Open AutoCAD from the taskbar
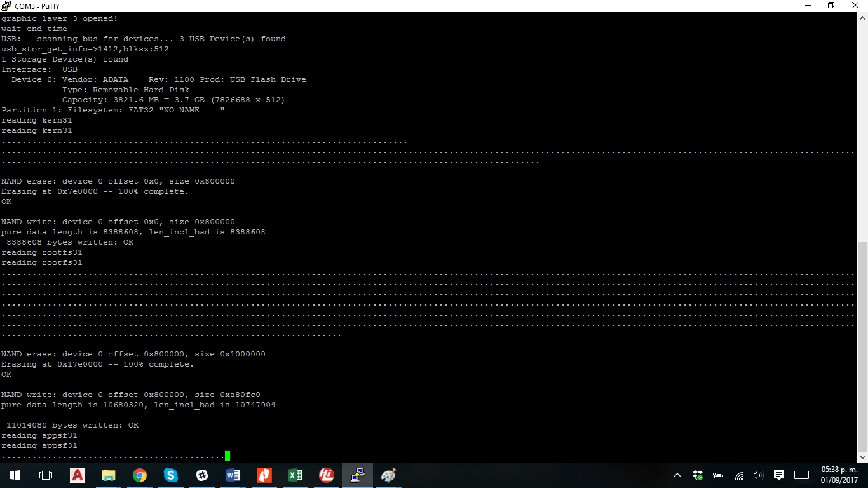Screen dimensions: 868x488 tap(77, 475)
